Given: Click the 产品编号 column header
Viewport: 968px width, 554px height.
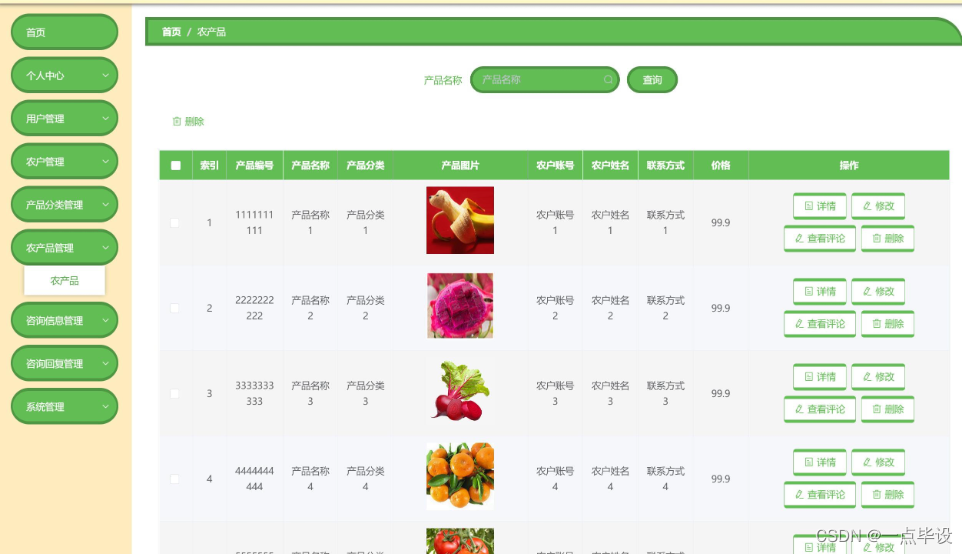Looking at the screenshot, I should pos(254,166).
